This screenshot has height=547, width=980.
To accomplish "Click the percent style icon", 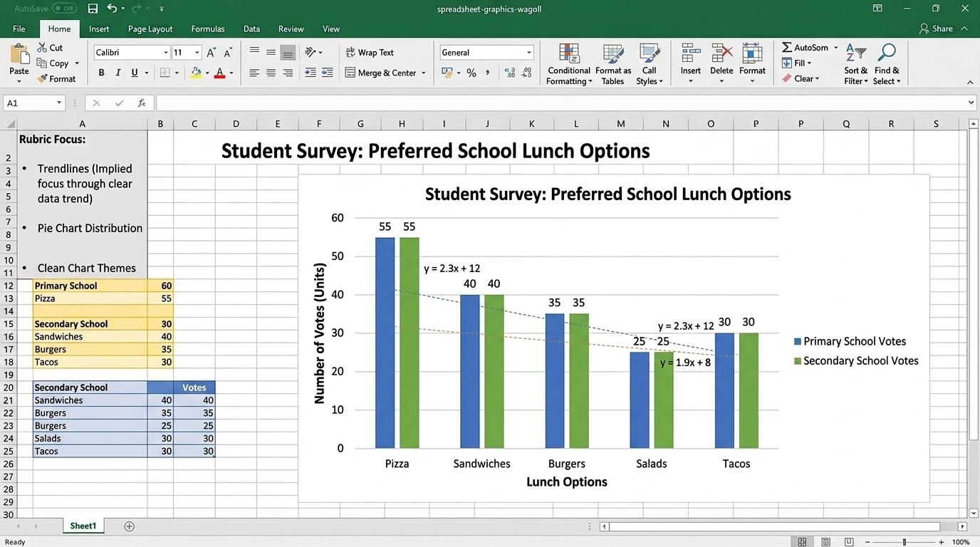I will coord(471,73).
